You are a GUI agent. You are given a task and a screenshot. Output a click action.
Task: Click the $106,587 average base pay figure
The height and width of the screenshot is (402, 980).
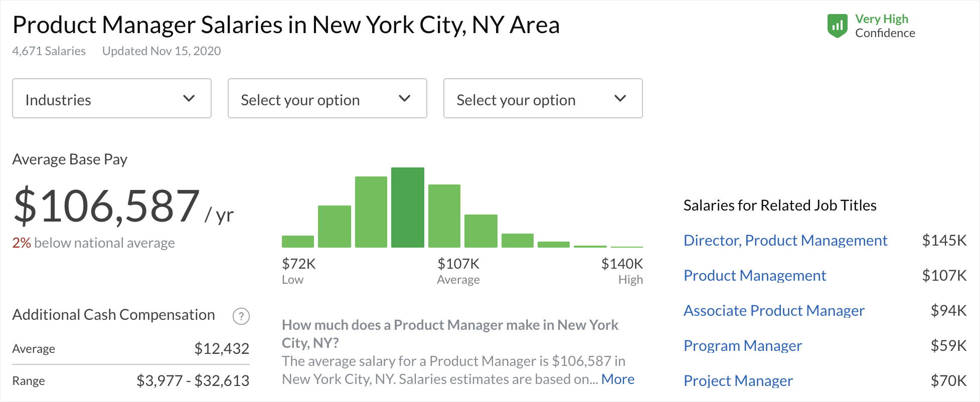[107, 206]
